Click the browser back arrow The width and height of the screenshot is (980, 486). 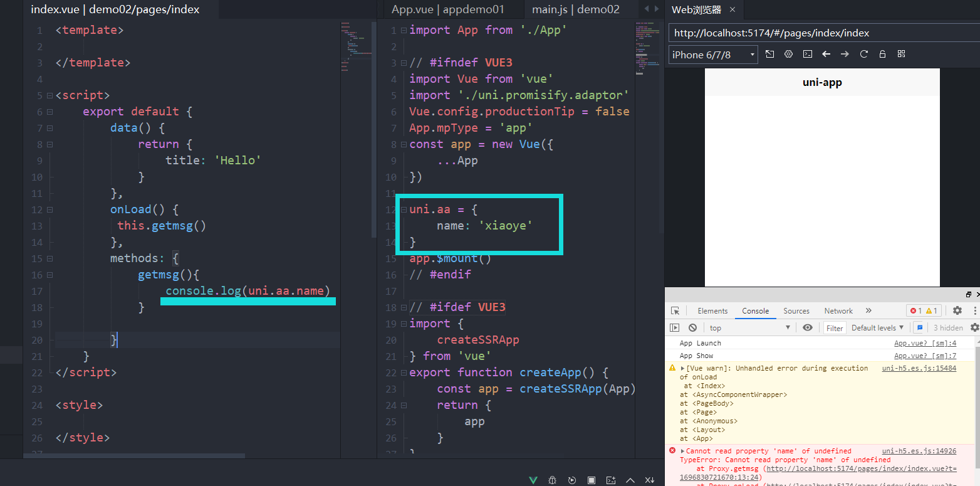pyautogui.click(x=826, y=55)
